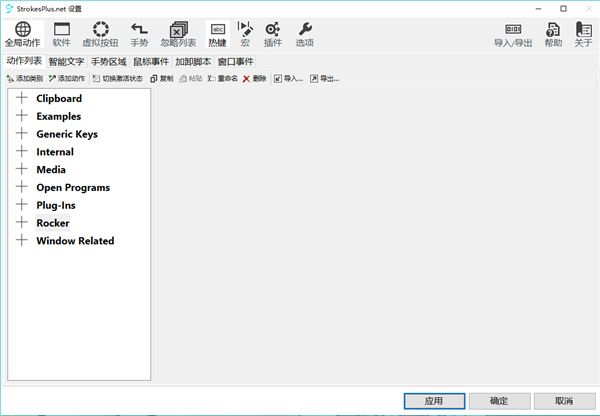Viewport: 600px width, 416px height.
Task: Switch to the 手势区域 tab
Action: [109, 62]
